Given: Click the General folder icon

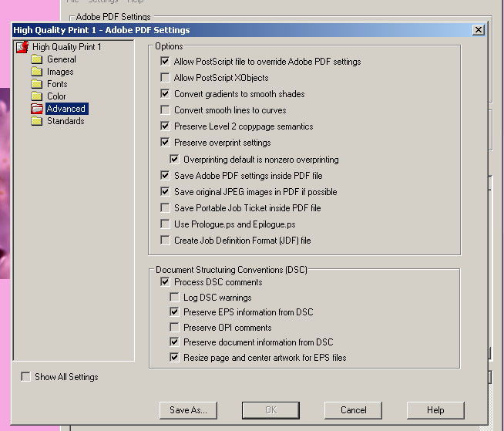Looking at the screenshot, I should [x=37, y=59].
